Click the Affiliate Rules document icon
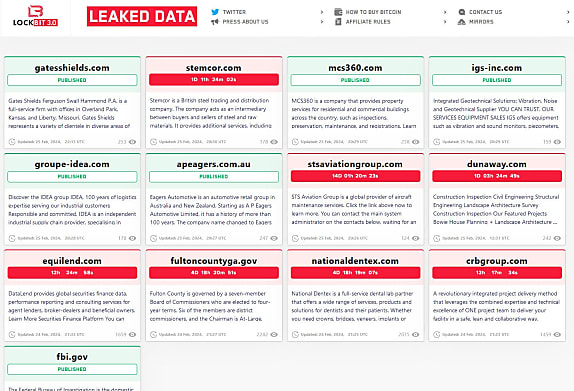Screen dimensions: 574x391 (338, 22)
